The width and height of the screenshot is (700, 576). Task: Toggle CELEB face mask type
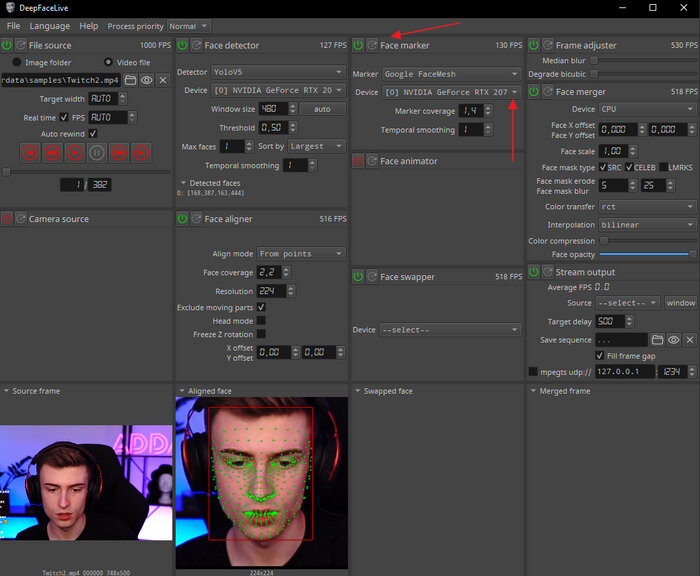click(629, 167)
